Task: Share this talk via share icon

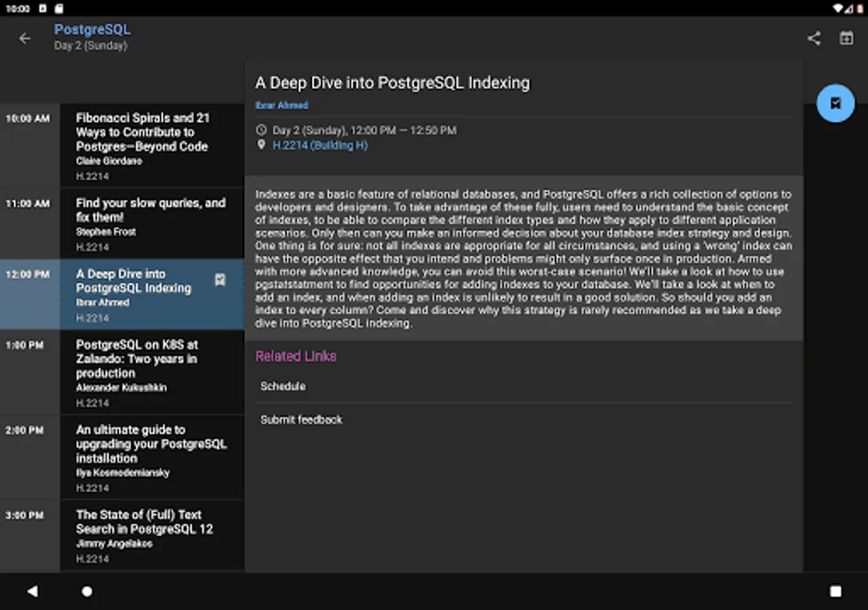Action: tap(814, 39)
